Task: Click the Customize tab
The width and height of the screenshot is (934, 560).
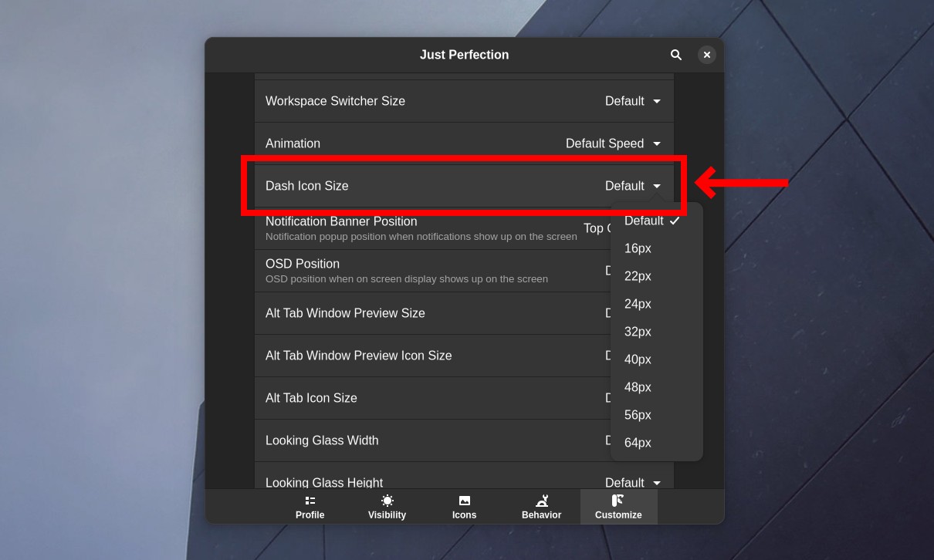Action: pos(618,508)
